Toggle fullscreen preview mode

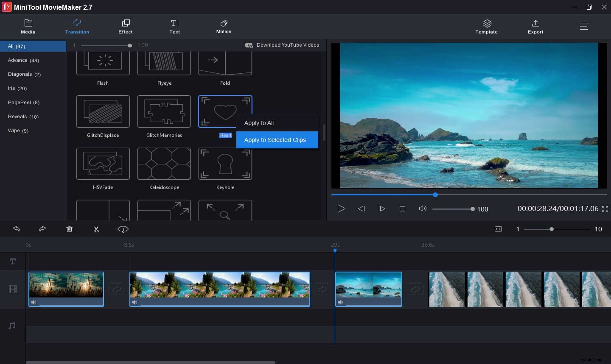click(x=605, y=208)
